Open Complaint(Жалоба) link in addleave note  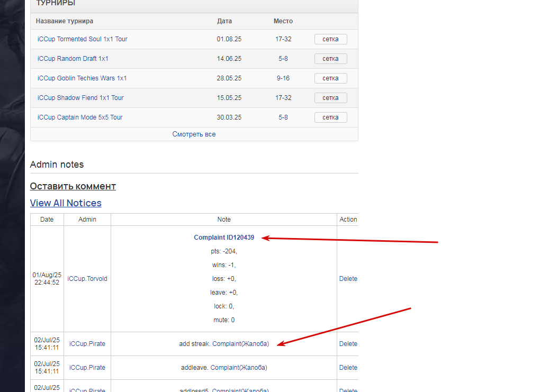click(239, 368)
